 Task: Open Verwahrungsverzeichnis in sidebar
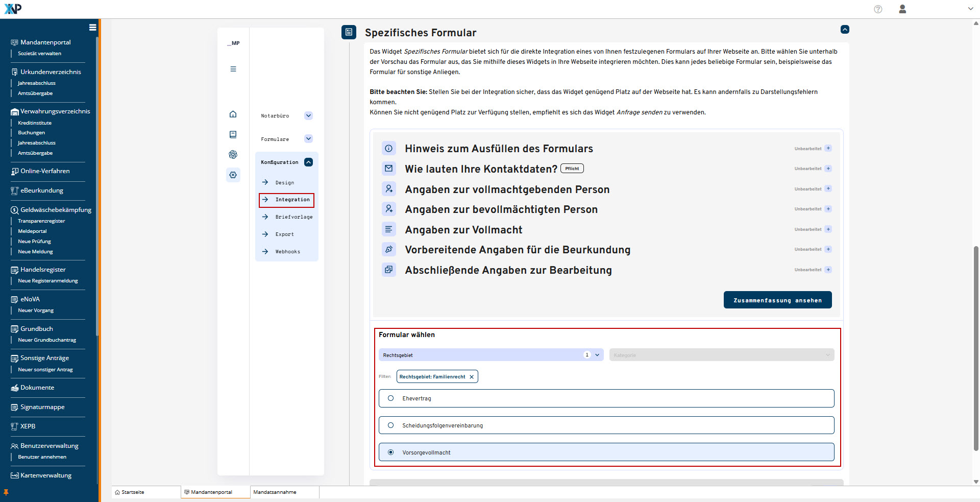pos(55,111)
